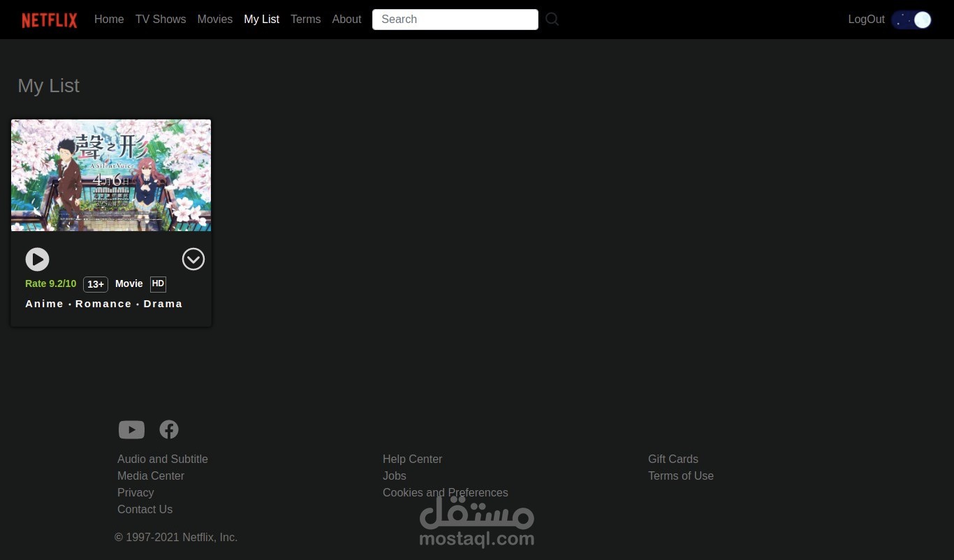Viewport: 954px width, 560px height.
Task: Click the HD quality badge
Action: (x=158, y=283)
